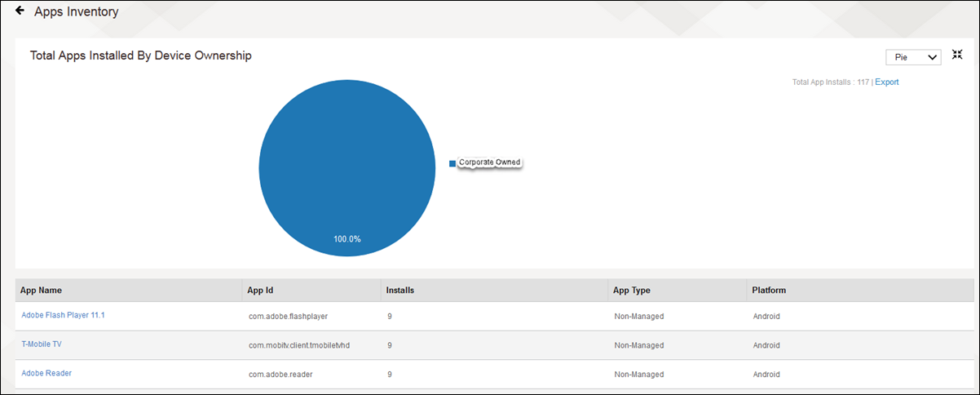This screenshot has height=395, width=980.
Task: Click the Apps Inventory page title
Action: [77, 12]
